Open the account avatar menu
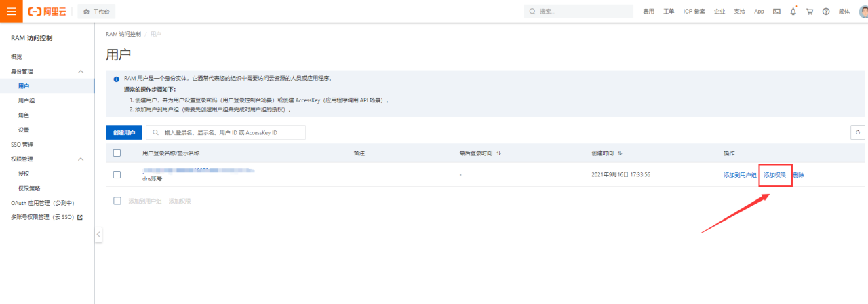The width and height of the screenshot is (868, 304). [x=863, y=12]
